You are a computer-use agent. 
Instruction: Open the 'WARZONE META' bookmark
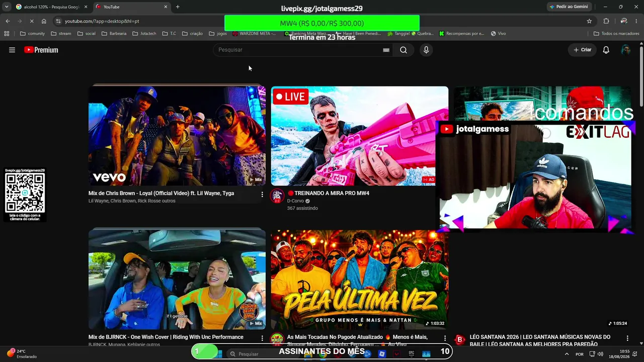point(255,34)
